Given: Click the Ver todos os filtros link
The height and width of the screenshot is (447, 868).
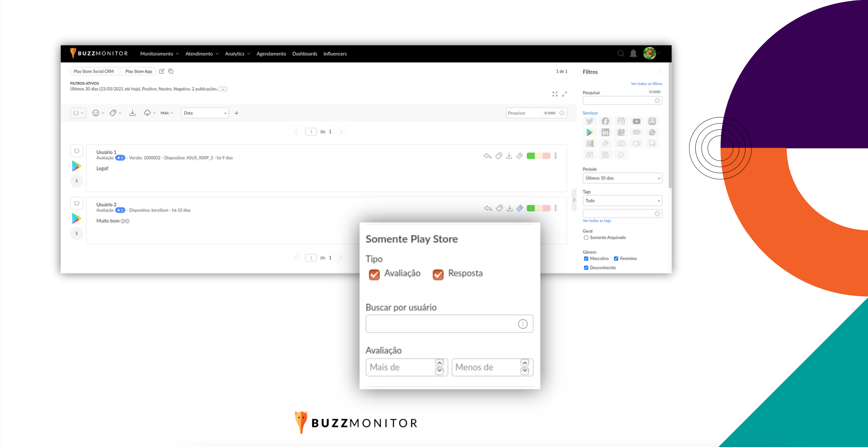Looking at the screenshot, I should point(646,84).
